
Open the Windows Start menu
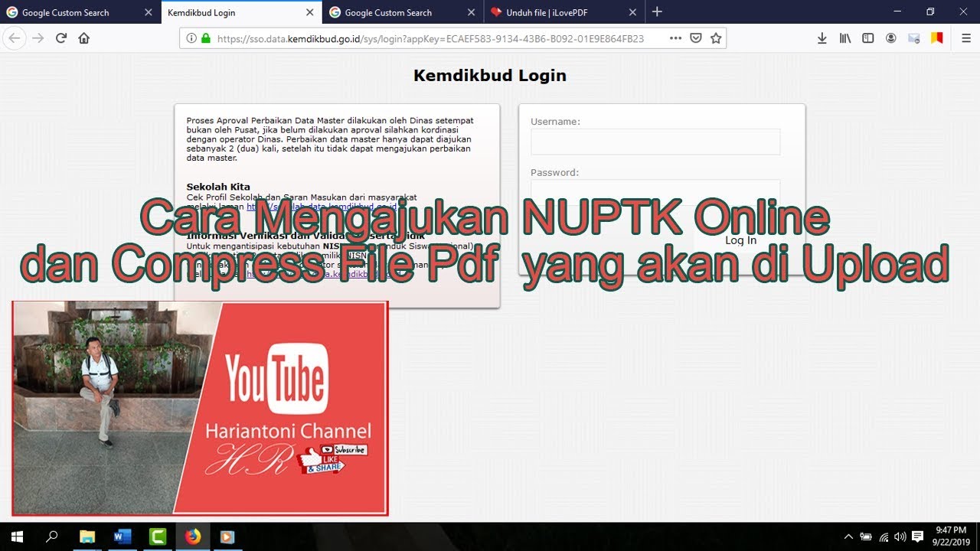pyautogui.click(x=17, y=536)
